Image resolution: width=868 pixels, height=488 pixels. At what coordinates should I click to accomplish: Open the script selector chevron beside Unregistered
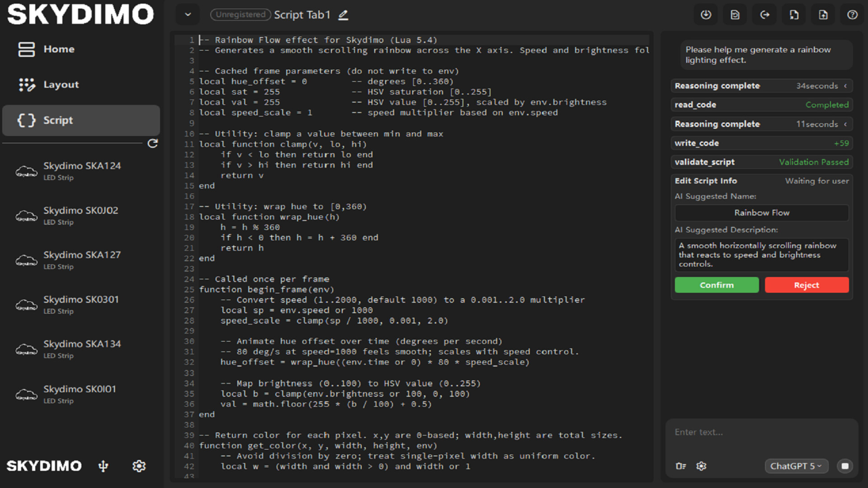[x=188, y=14]
